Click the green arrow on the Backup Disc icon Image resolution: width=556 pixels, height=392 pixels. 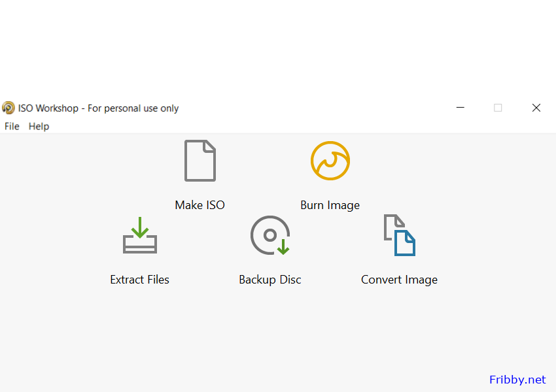point(283,247)
